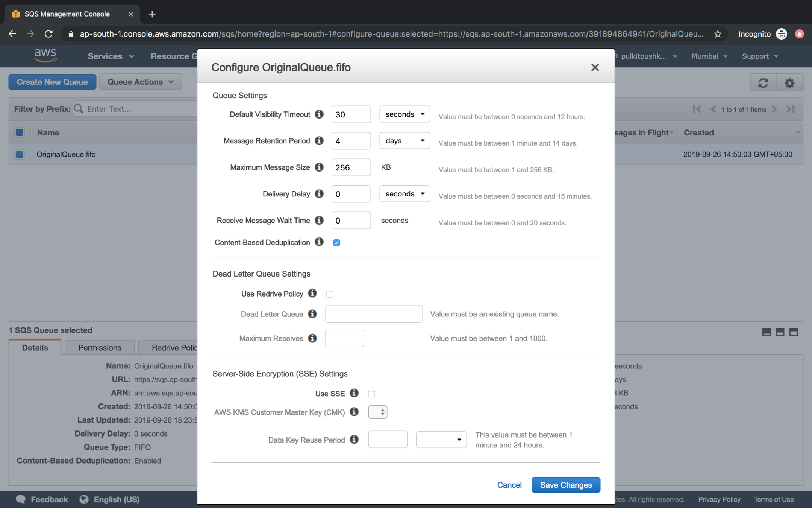Click the Save Changes button
This screenshot has height=508, width=812.
pos(565,485)
